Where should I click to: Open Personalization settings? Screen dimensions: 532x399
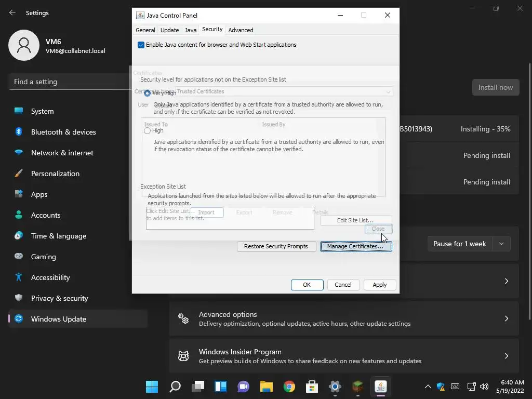(x=78, y=174)
